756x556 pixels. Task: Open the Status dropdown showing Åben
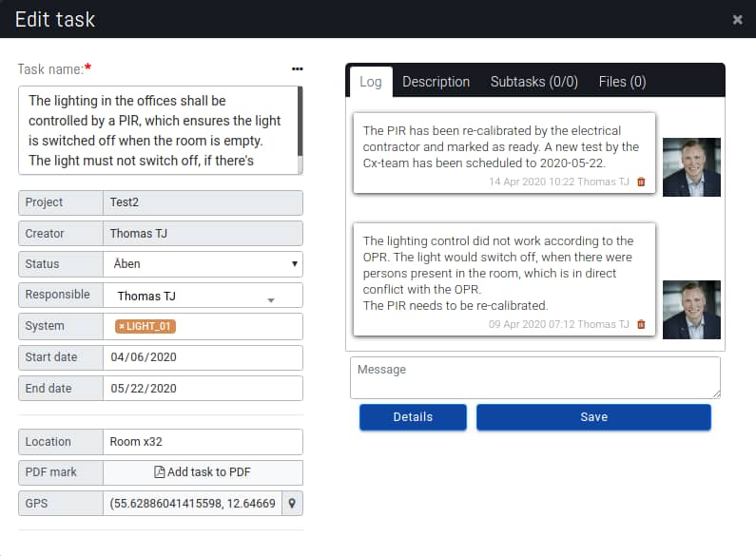(x=203, y=264)
